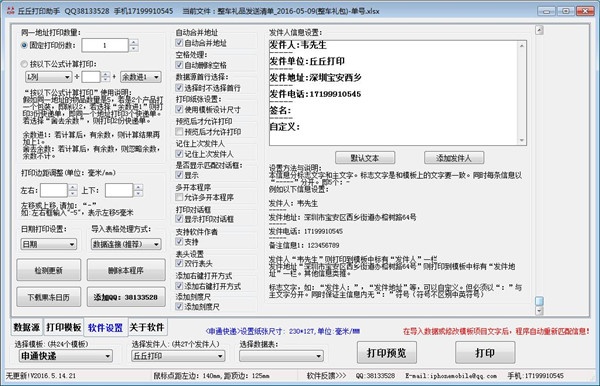Switch to 打印模板 tab
The image size is (600, 386).
64,327
